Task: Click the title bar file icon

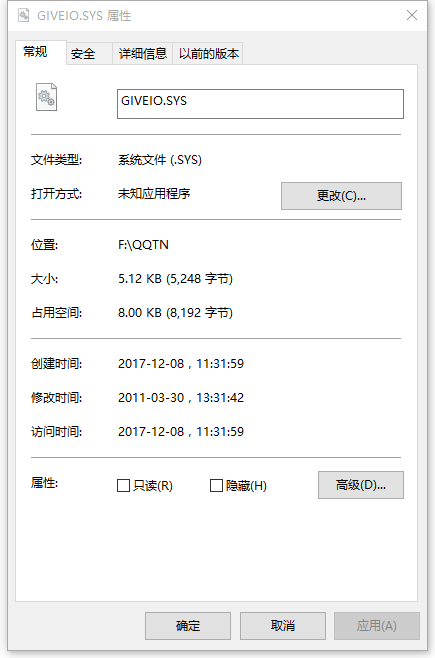Action: point(24,16)
